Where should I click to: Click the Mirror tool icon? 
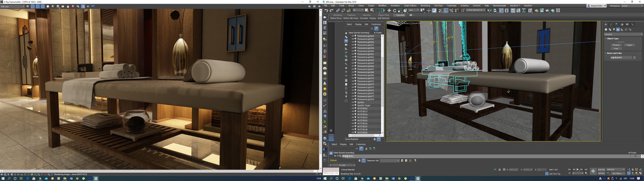pyautogui.click(x=490, y=10)
